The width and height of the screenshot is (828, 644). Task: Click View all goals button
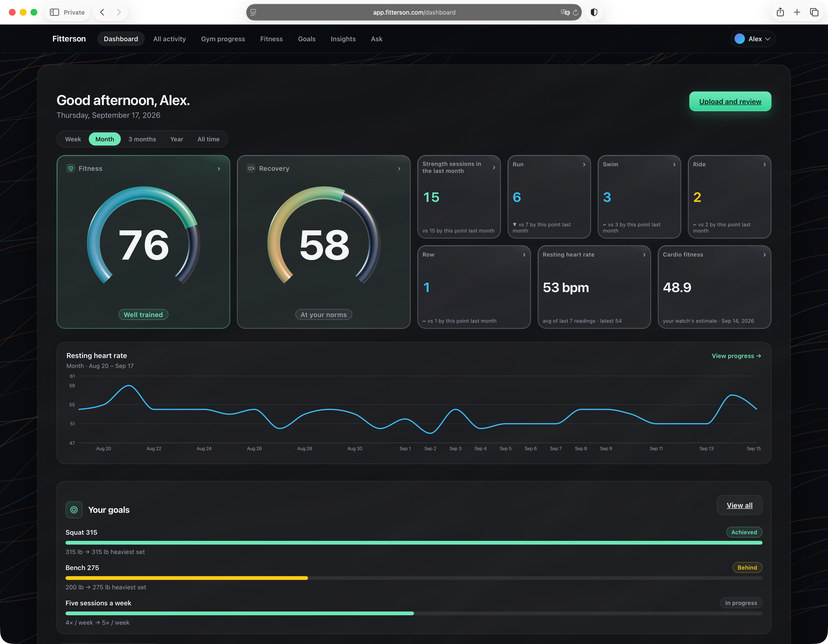(x=739, y=505)
